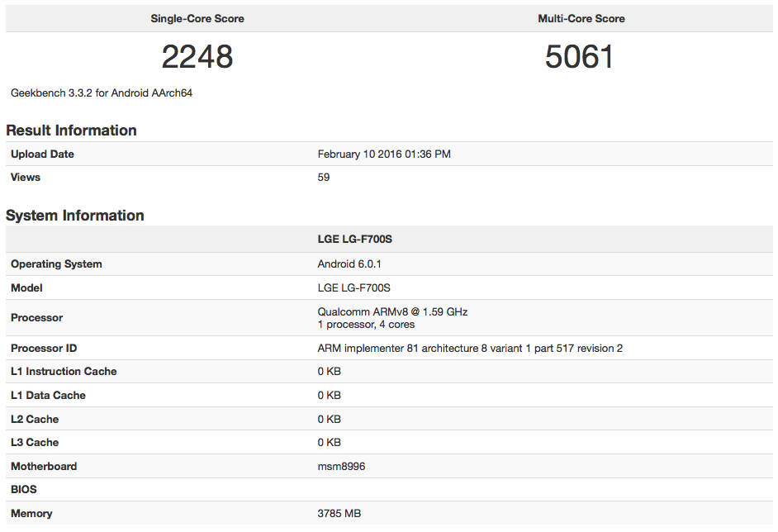Click the ARM implementer Processor ID value
Image resolution: width=778 pixels, height=532 pixels.
[470, 349]
